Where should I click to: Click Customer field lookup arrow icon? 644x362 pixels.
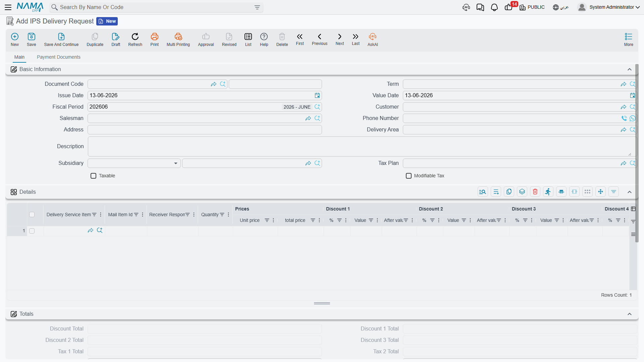[x=623, y=107]
